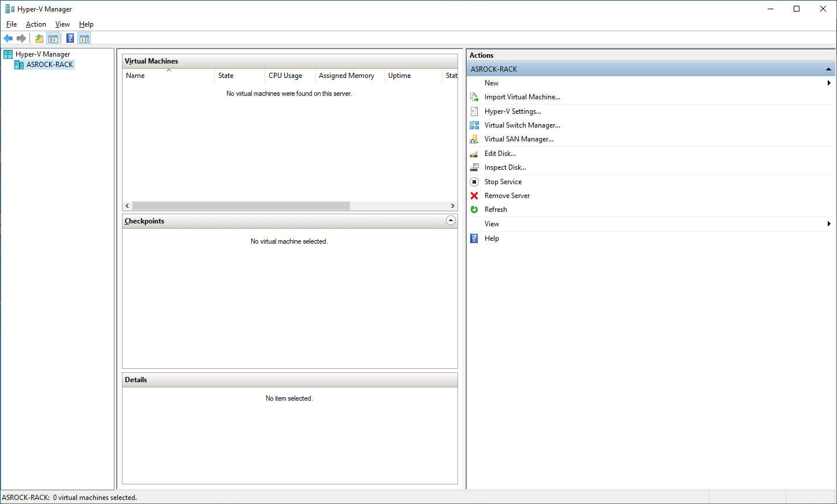
Task: Collapse the ASROCK-RACK actions section
Action: tap(828, 69)
